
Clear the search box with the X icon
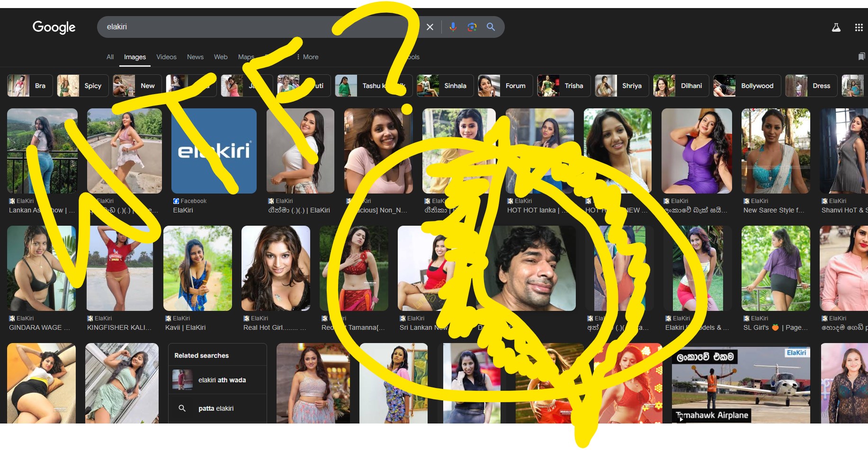point(430,27)
